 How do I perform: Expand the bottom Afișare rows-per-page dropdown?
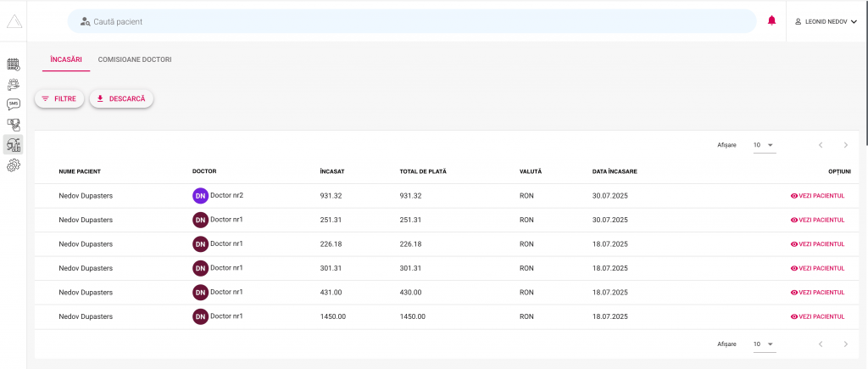point(764,344)
